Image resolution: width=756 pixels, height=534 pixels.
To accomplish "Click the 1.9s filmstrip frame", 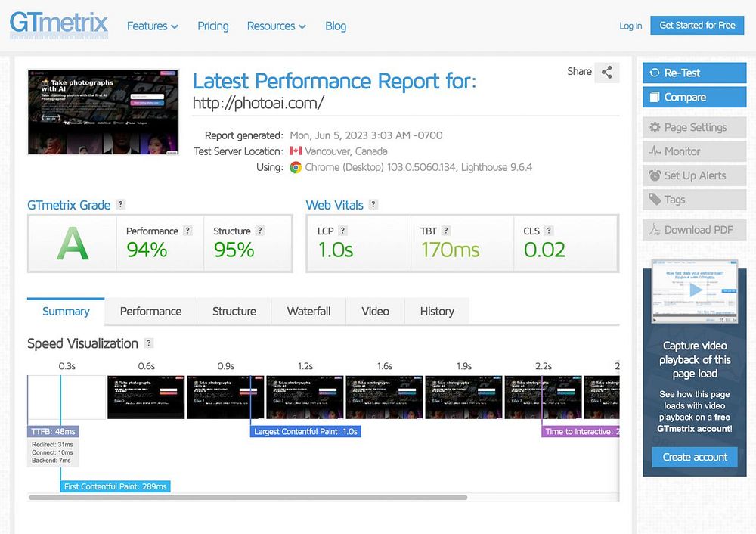I will [x=464, y=397].
